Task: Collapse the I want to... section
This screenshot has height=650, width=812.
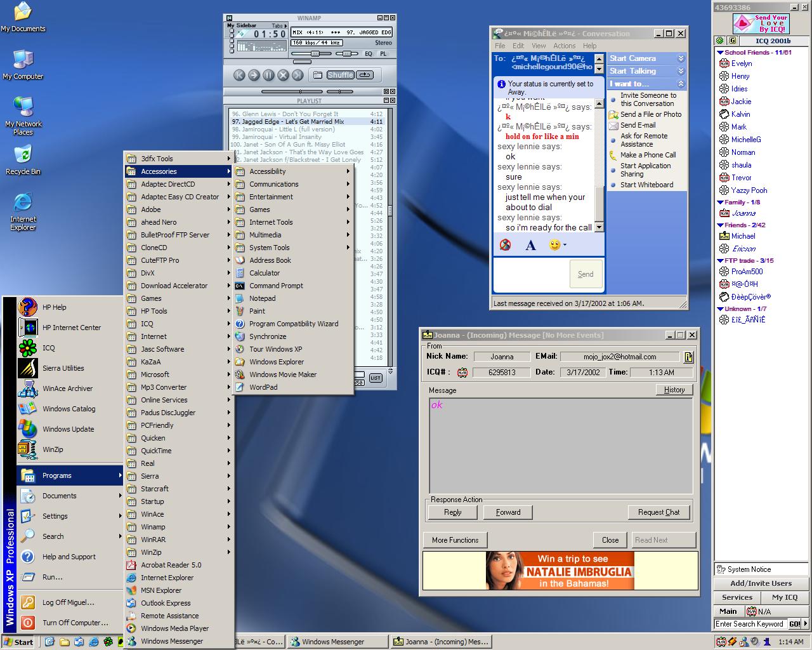Action: pos(681,84)
